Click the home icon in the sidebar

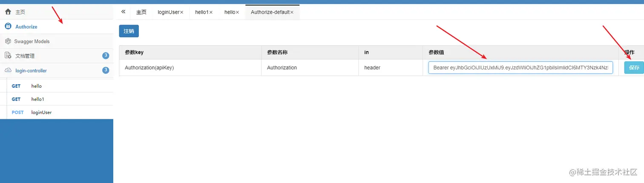click(x=8, y=12)
